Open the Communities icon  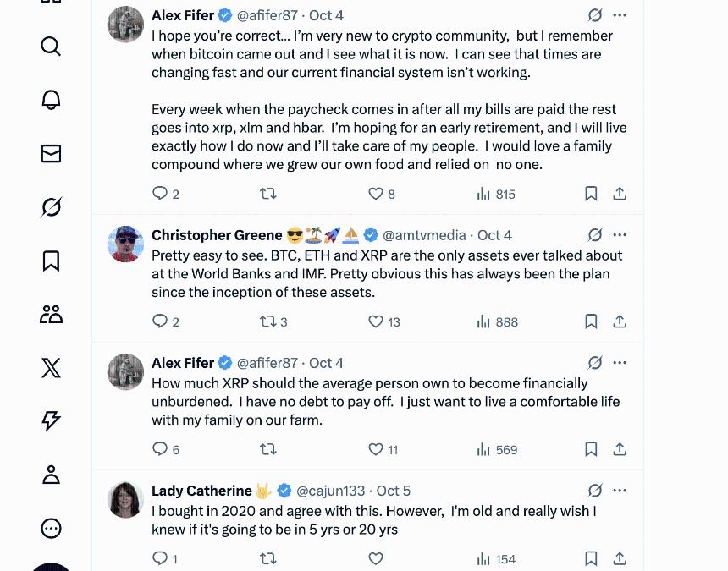pos(50,314)
